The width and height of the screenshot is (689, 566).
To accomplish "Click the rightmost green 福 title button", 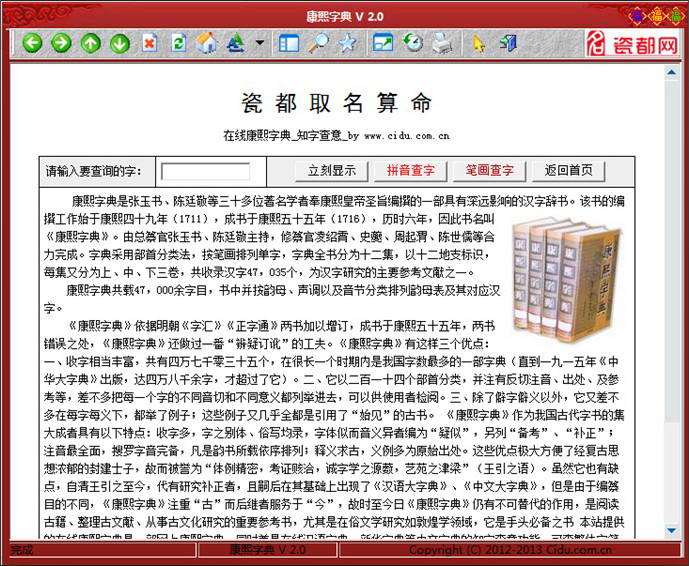I will click(676, 16).
